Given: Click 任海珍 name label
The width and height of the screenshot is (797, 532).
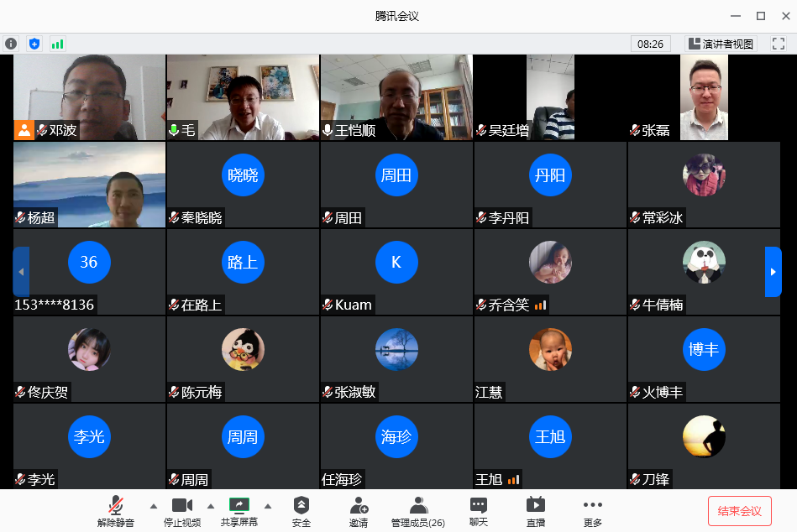Looking at the screenshot, I should (x=342, y=479).
